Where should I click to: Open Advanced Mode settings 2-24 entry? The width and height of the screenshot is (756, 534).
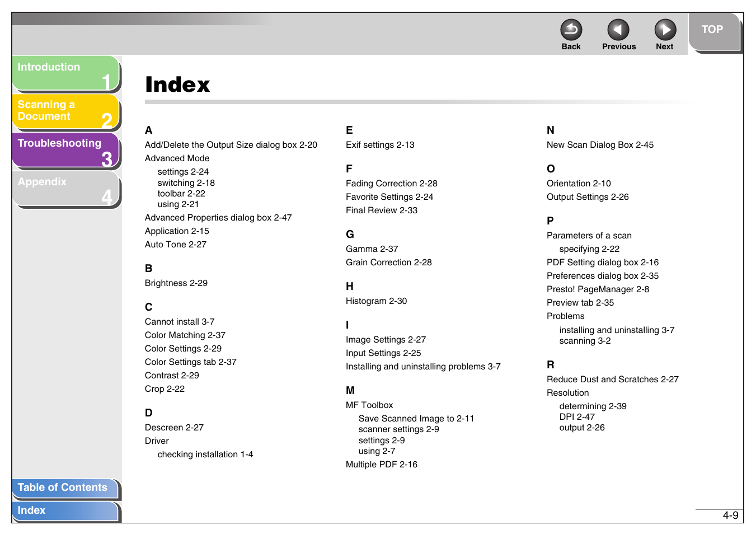point(183,172)
